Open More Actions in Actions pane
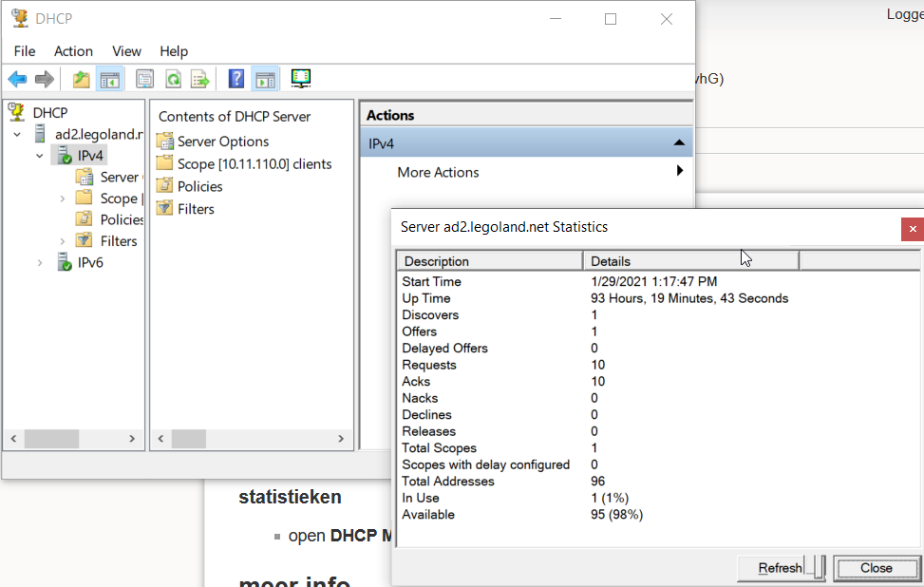This screenshot has width=924, height=587. (438, 172)
